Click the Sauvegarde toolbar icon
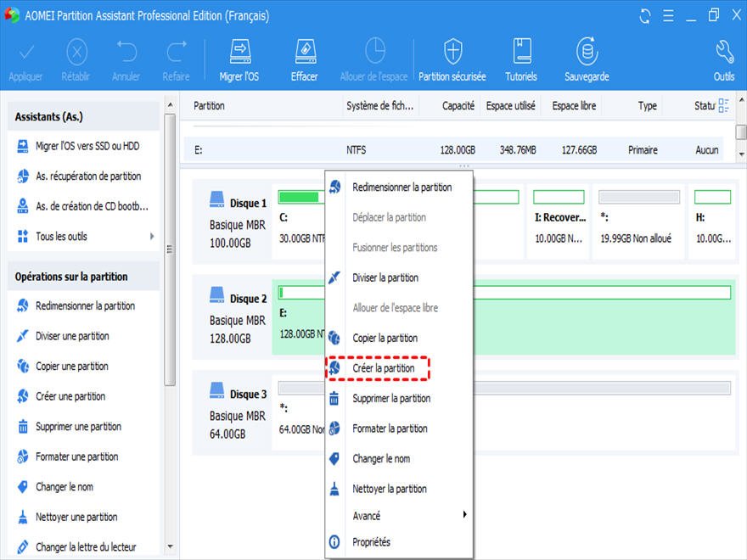The width and height of the screenshot is (747, 560). tap(587, 60)
